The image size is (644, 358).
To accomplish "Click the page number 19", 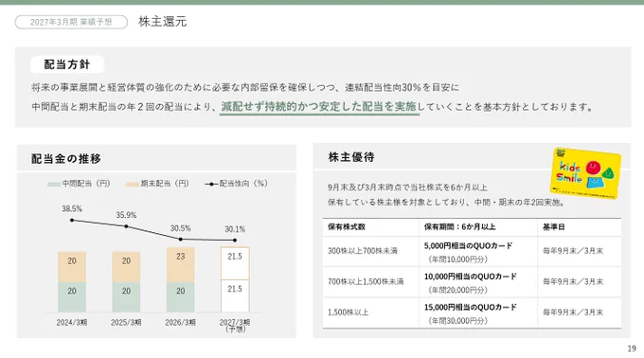I will point(632,349).
